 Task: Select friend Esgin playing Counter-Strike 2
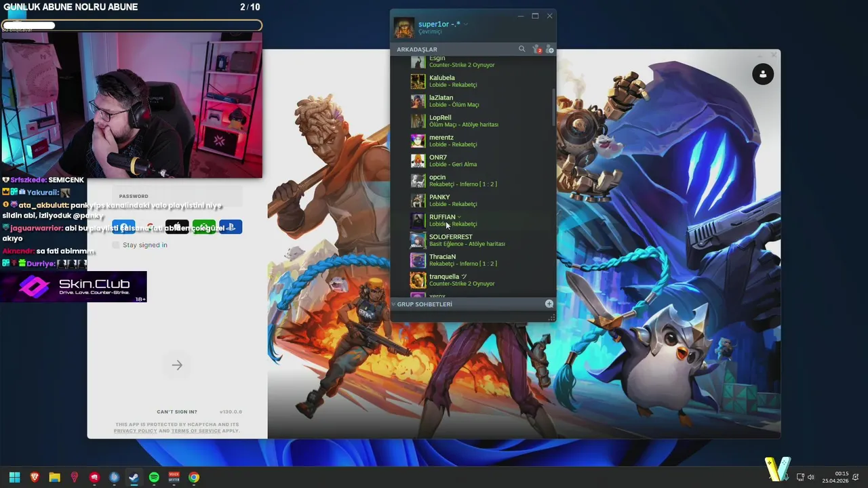point(473,62)
